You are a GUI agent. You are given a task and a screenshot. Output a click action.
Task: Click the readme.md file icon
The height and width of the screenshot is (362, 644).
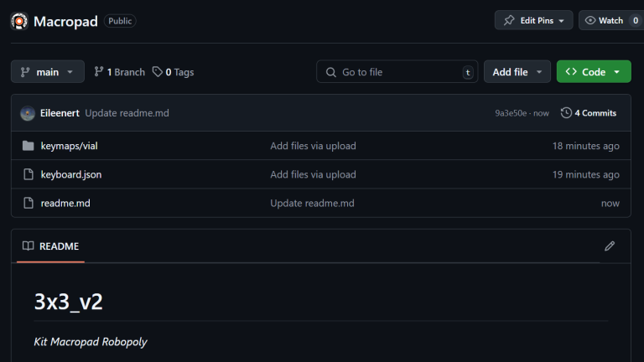pos(28,203)
